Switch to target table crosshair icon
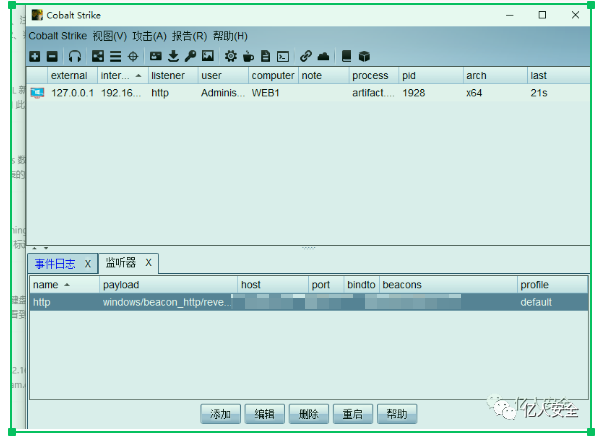Image resolution: width=597 pixels, height=436 pixels. 133,57
